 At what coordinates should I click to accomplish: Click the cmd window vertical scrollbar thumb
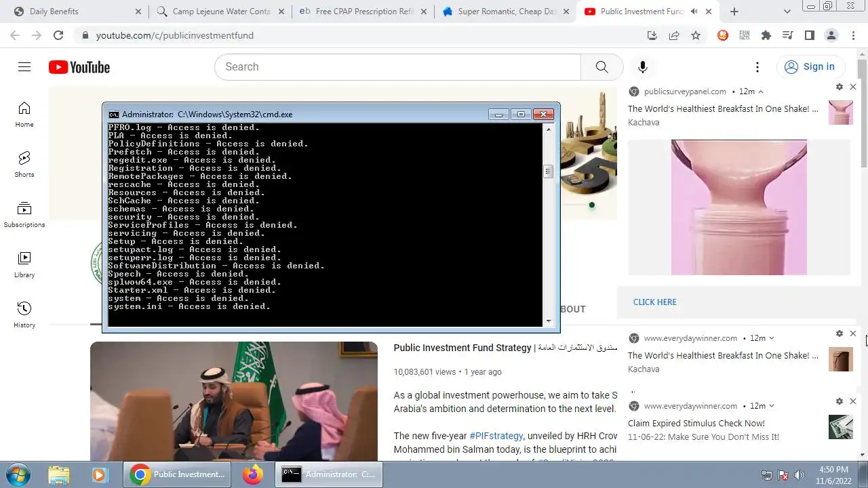coord(548,171)
